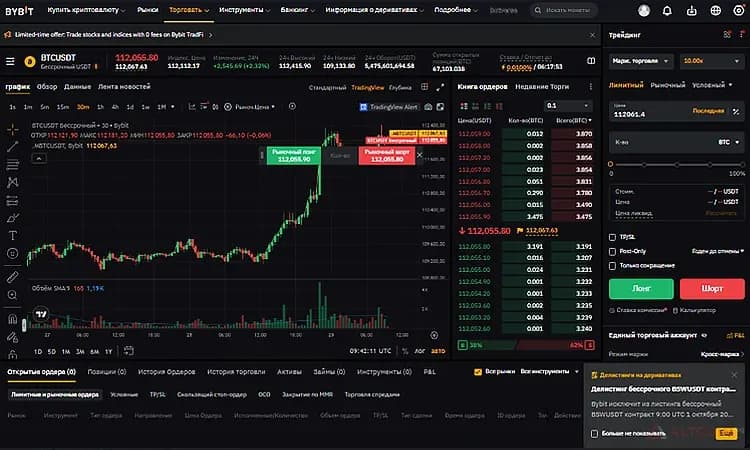Toggle balance visibility eye icon
This screenshot has width=750, height=450.
click(x=704, y=335)
